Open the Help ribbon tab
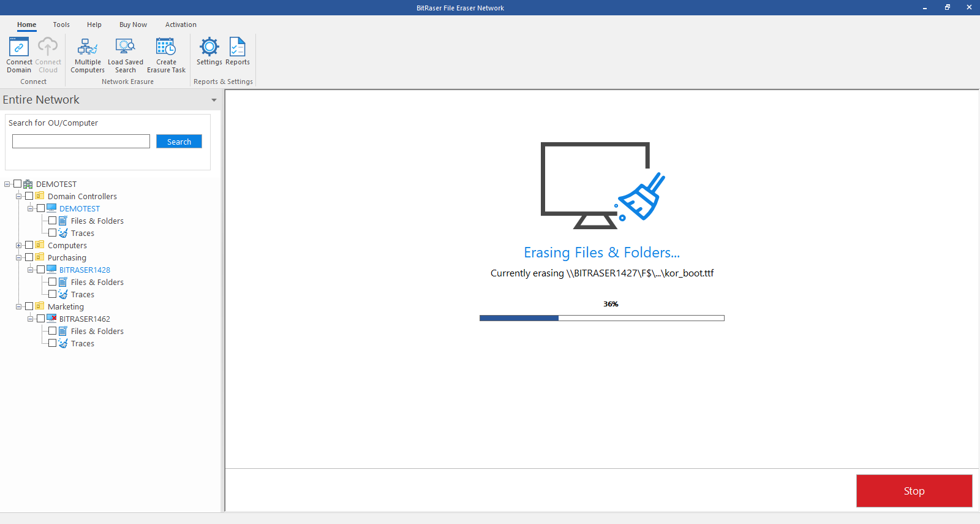The height and width of the screenshot is (524, 980). 94,25
